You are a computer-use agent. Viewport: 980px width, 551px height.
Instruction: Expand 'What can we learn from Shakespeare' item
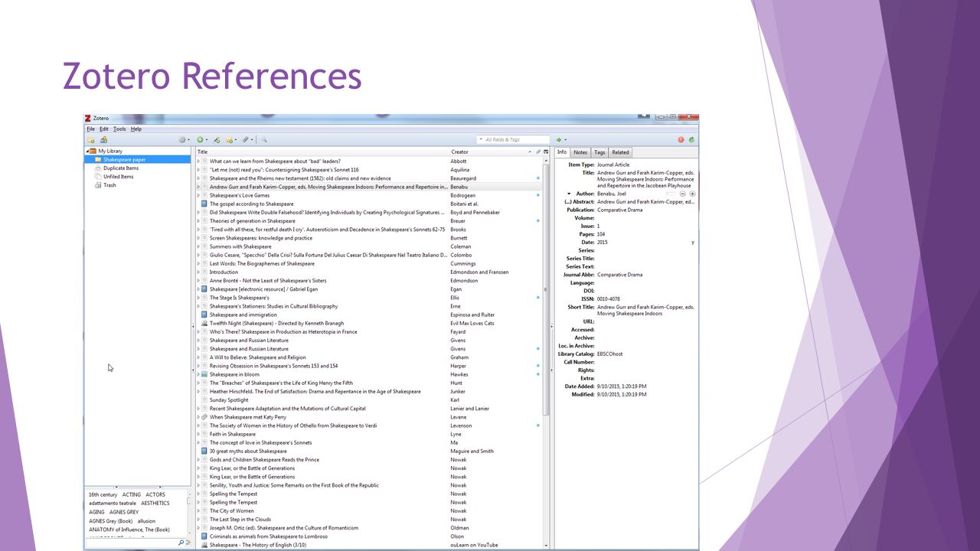coord(198,161)
